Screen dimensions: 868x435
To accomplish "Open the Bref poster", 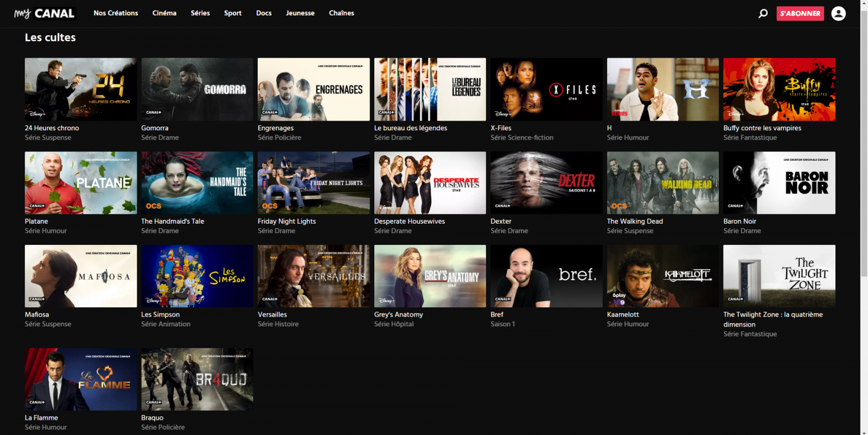I will pyautogui.click(x=546, y=276).
